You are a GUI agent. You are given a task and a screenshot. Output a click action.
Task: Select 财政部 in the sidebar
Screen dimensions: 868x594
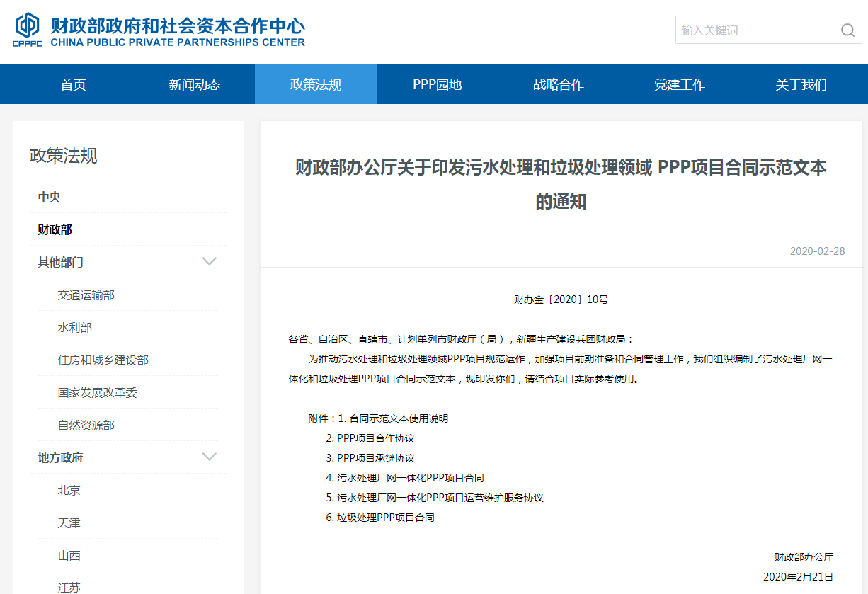(x=55, y=230)
